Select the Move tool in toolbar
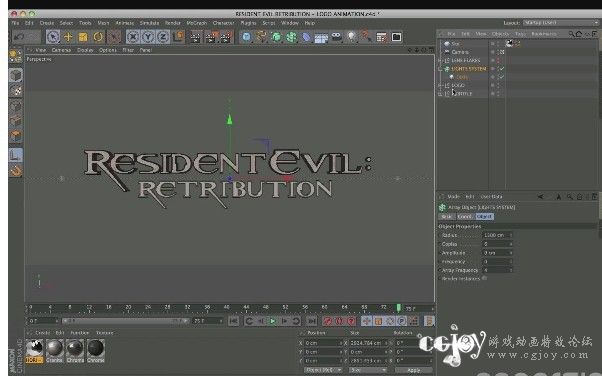 pos(68,37)
